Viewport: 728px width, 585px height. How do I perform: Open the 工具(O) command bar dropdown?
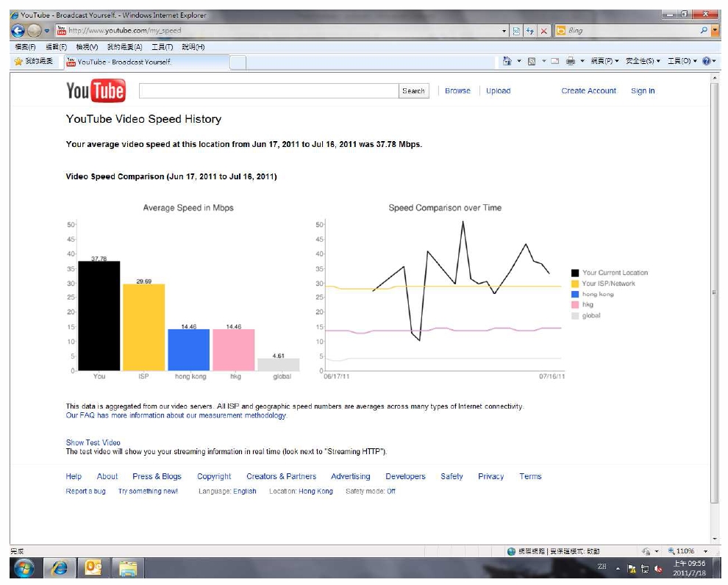pyautogui.click(x=682, y=61)
